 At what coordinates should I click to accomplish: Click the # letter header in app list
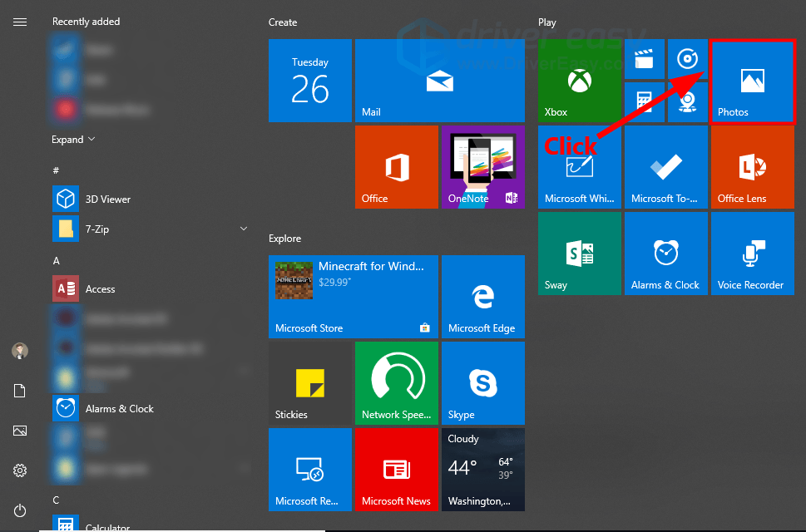click(56, 170)
